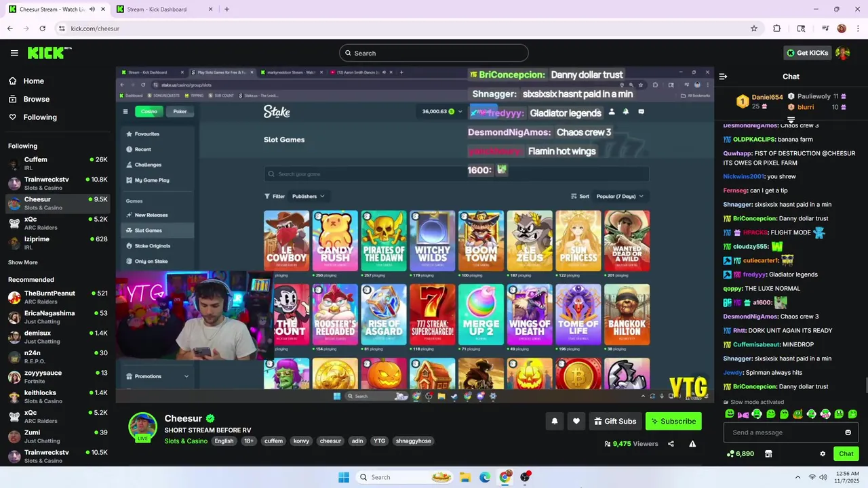Click the Windows Start button
This screenshot has width=868, height=488.
[x=344, y=477]
